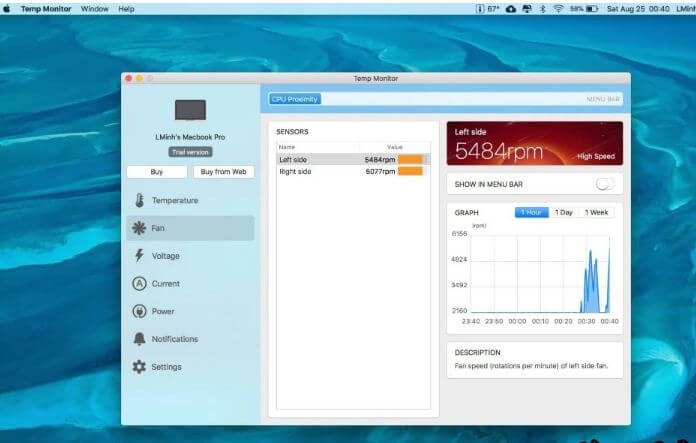696x443 pixels.
Task: Click the cloud upload menu bar icon
Action: (511, 8)
